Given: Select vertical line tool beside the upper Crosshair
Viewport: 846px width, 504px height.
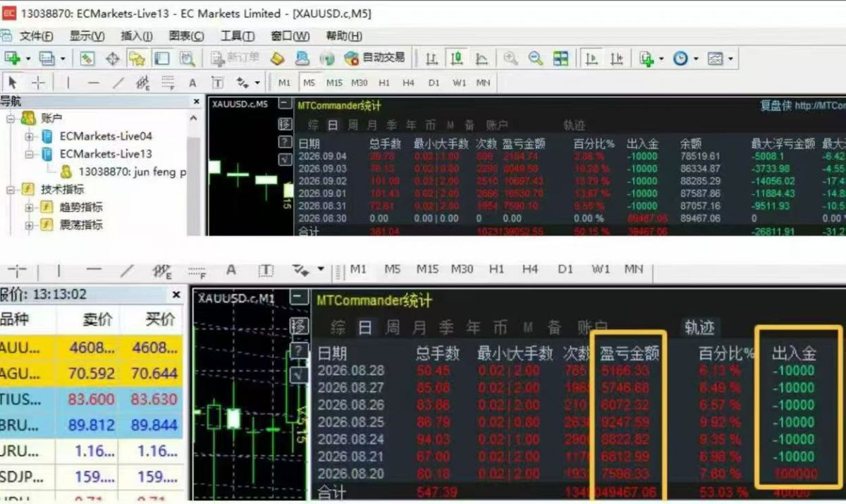Looking at the screenshot, I should (68, 82).
